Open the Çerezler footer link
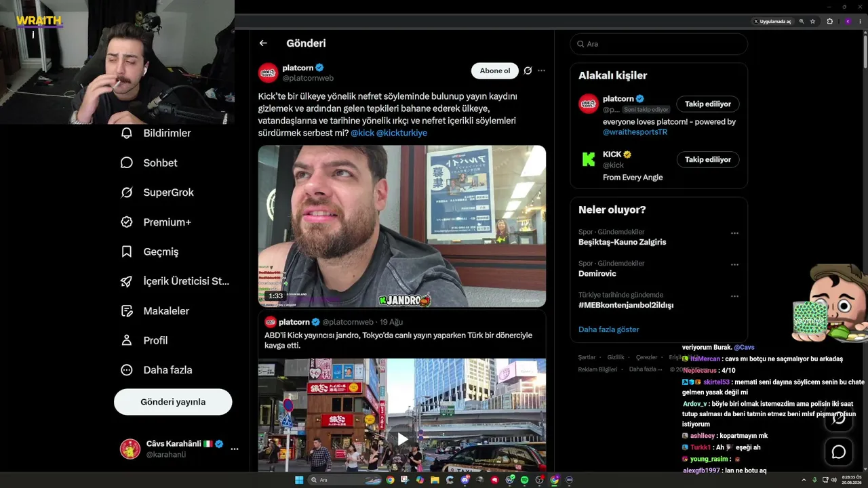Viewport: 868px width, 488px height. point(647,357)
